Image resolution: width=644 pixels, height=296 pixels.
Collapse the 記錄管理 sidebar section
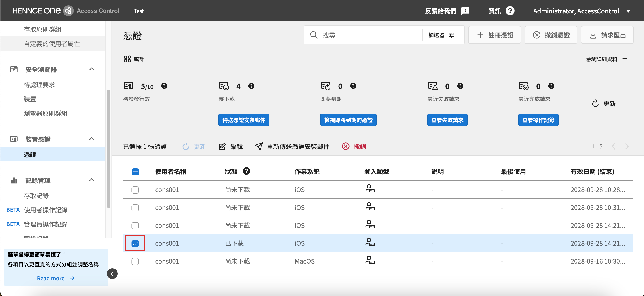(92, 180)
